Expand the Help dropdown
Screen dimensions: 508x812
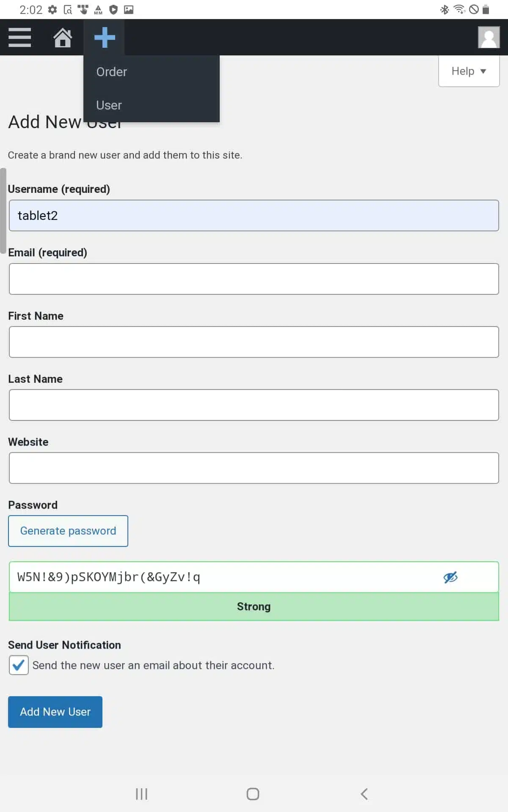tap(469, 71)
